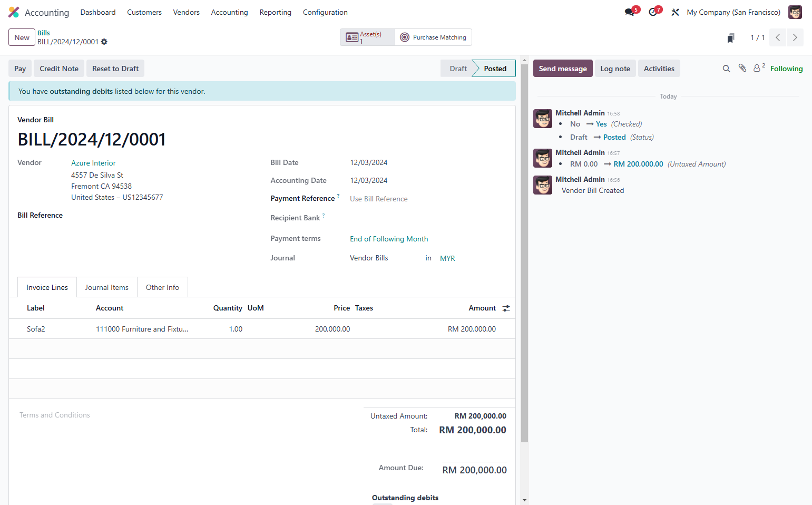Click the Credit Note button
The height and width of the screenshot is (505, 812).
click(x=59, y=69)
